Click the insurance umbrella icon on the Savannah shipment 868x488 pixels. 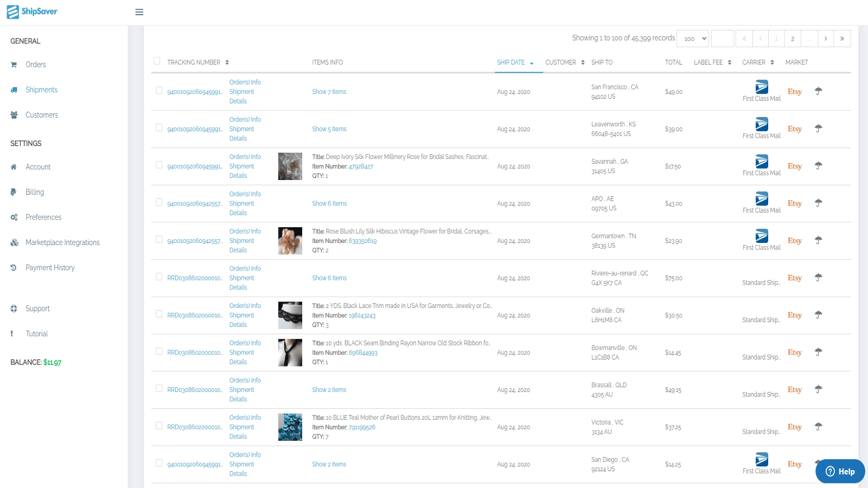[819, 166]
